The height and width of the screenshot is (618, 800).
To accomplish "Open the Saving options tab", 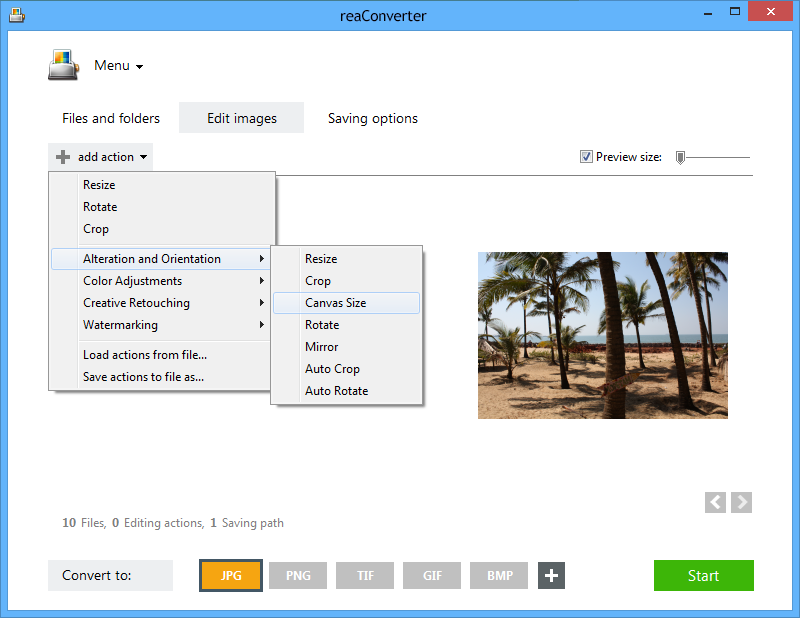I will coord(372,118).
